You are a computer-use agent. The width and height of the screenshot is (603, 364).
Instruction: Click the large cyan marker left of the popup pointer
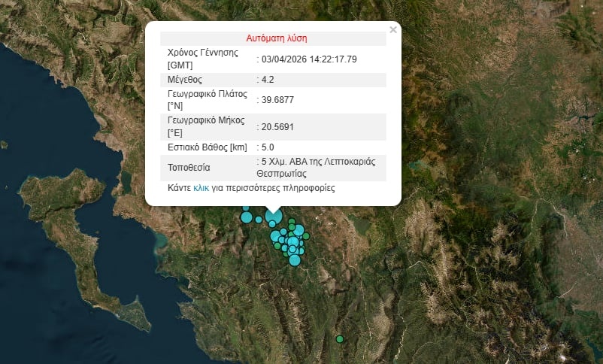point(247,217)
